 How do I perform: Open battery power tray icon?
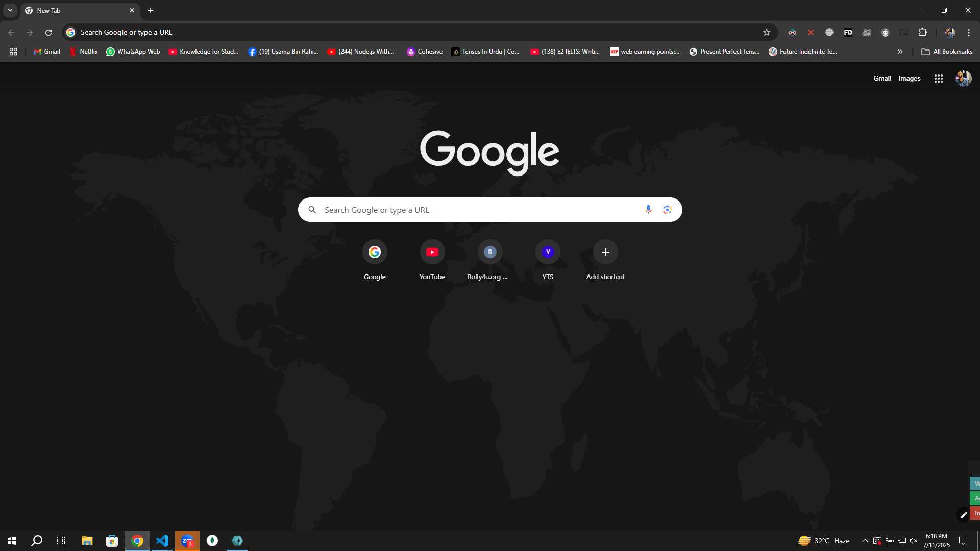[x=889, y=541]
